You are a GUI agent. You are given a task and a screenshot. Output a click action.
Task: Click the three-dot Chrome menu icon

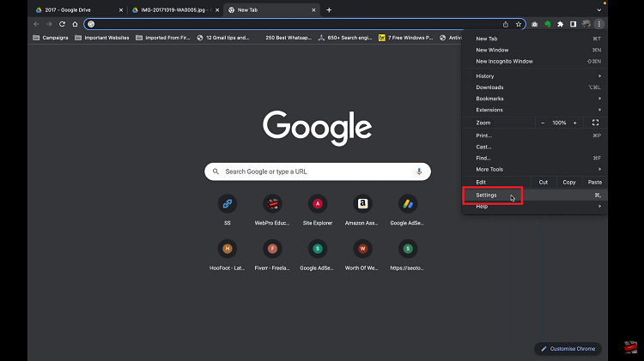[598, 24]
